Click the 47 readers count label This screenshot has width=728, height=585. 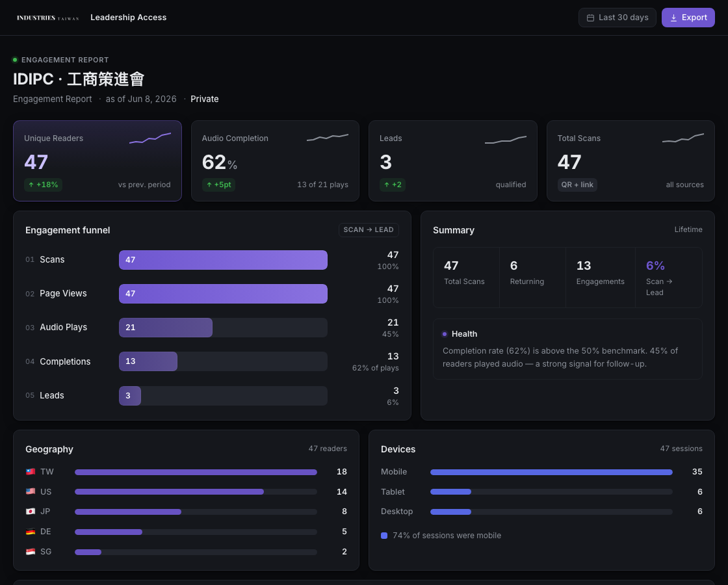click(328, 448)
